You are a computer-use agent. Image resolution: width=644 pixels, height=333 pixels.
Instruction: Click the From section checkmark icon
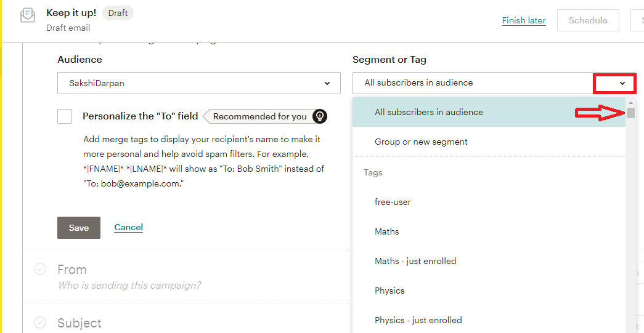tap(40, 269)
